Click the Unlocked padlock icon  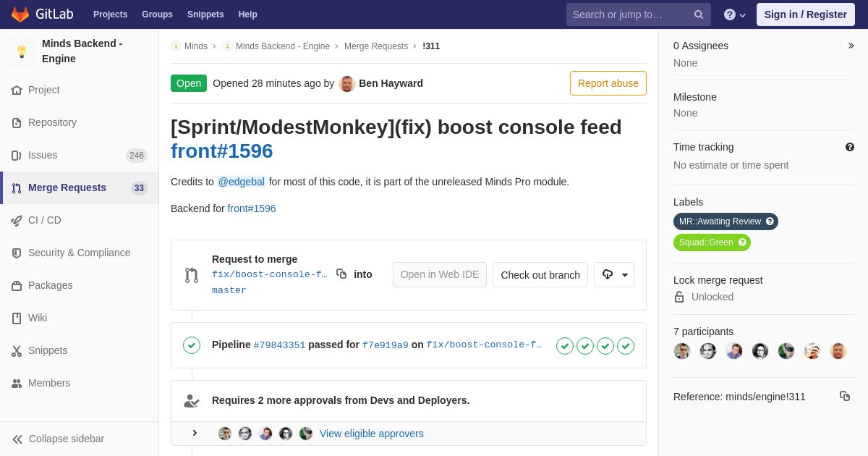click(679, 297)
